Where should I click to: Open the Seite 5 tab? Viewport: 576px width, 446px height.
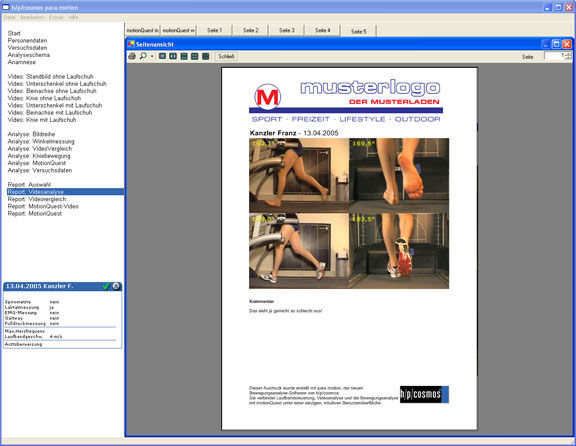click(x=359, y=31)
